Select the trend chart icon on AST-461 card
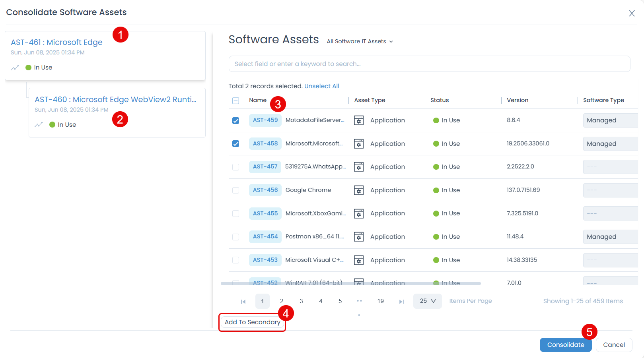644x358 pixels. [15, 68]
